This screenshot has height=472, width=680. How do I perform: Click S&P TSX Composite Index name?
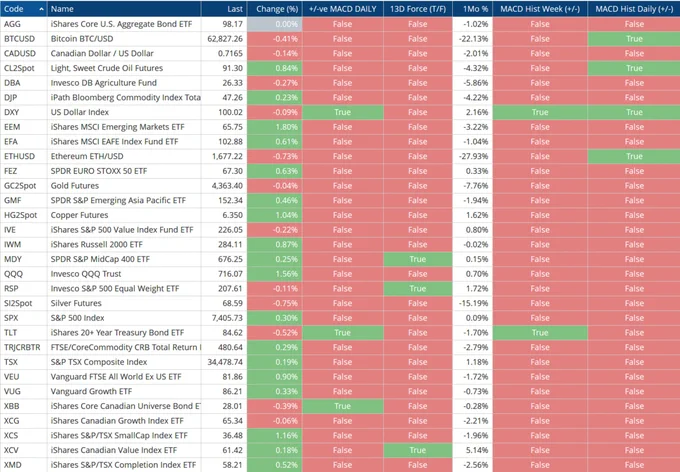click(x=99, y=362)
